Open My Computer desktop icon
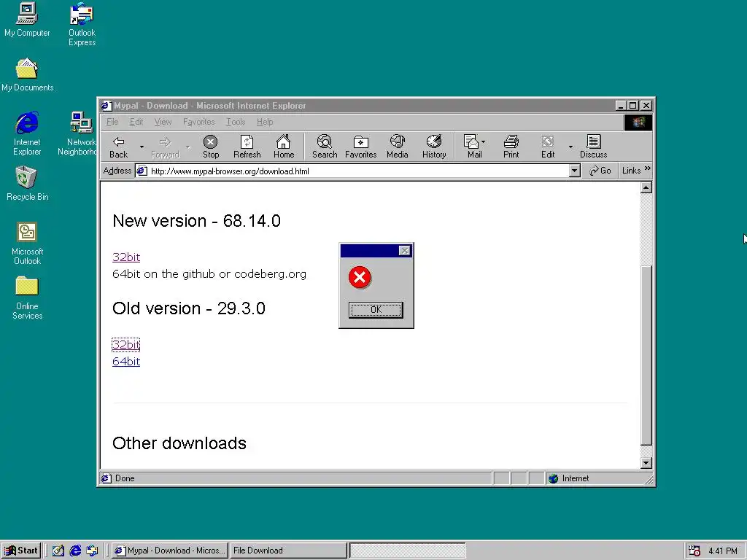 coord(27,20)
